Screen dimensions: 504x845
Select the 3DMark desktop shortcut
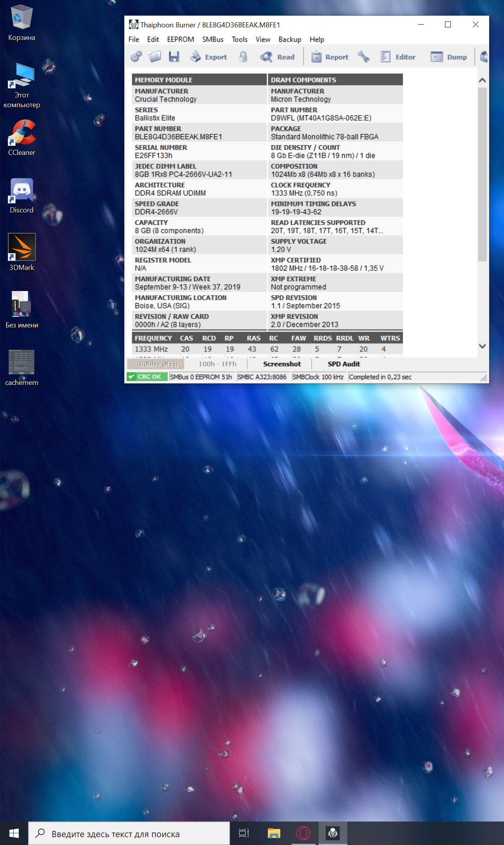(x=22, y=252)
